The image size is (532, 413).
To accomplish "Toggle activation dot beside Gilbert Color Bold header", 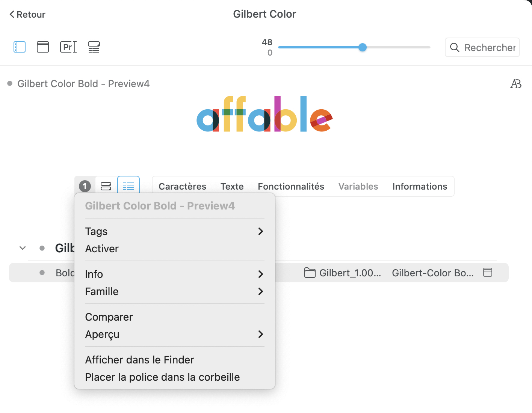I will 10,84.
